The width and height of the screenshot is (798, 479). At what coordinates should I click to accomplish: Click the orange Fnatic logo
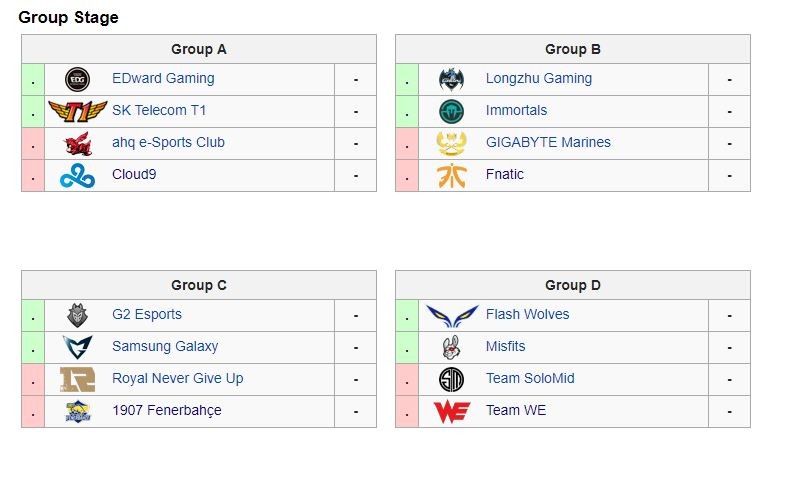pyautogui.click(x=451, y=176)
